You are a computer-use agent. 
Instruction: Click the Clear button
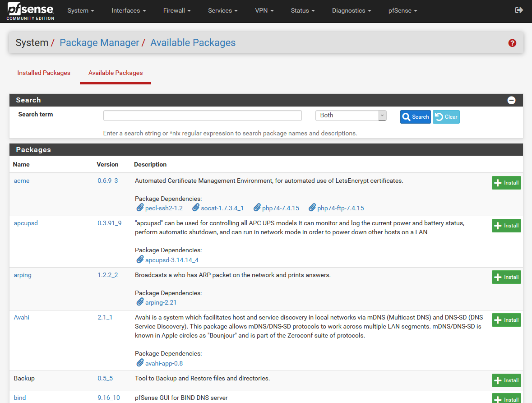click(x=446, y=117)
